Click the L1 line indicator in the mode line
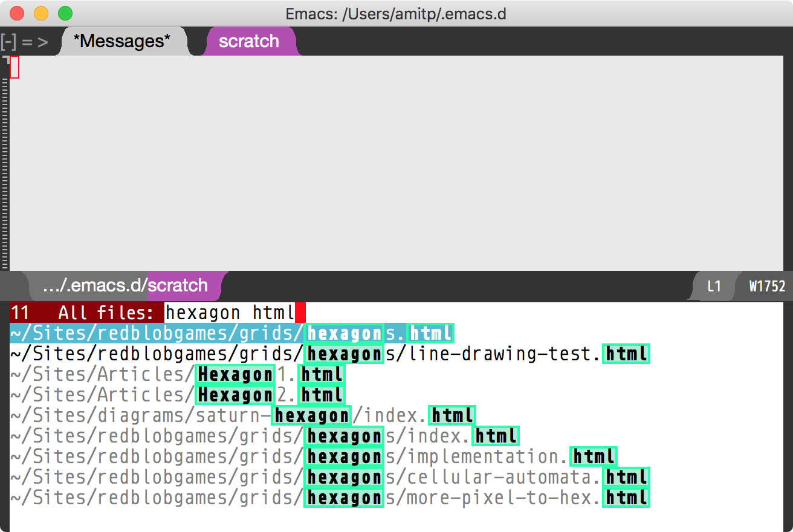 [x=713, y=285]
